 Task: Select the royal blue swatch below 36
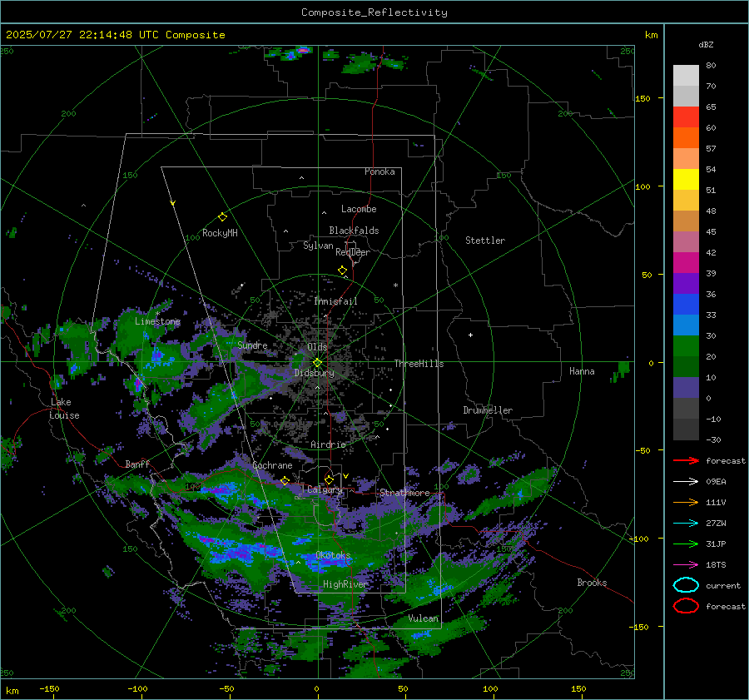click(686, 305)
